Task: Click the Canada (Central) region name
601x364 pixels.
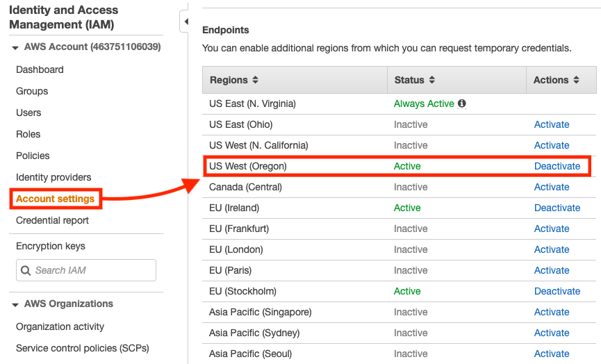Action: click(245, 187)
